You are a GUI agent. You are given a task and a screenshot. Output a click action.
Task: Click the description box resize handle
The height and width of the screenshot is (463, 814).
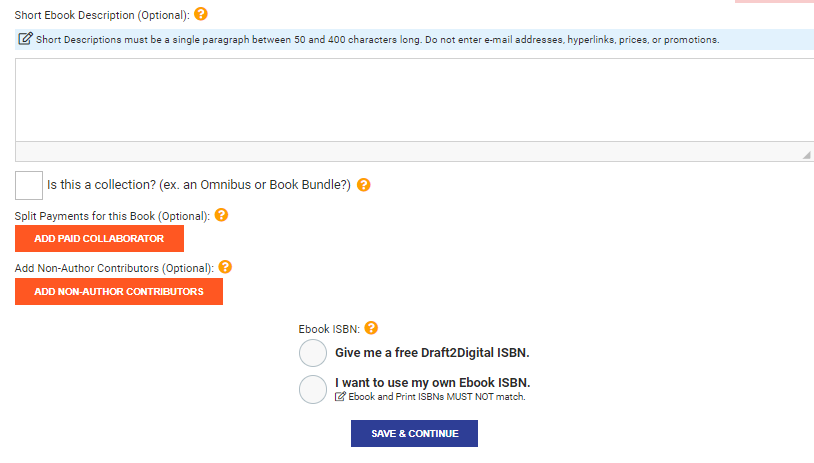coord(806,155)
